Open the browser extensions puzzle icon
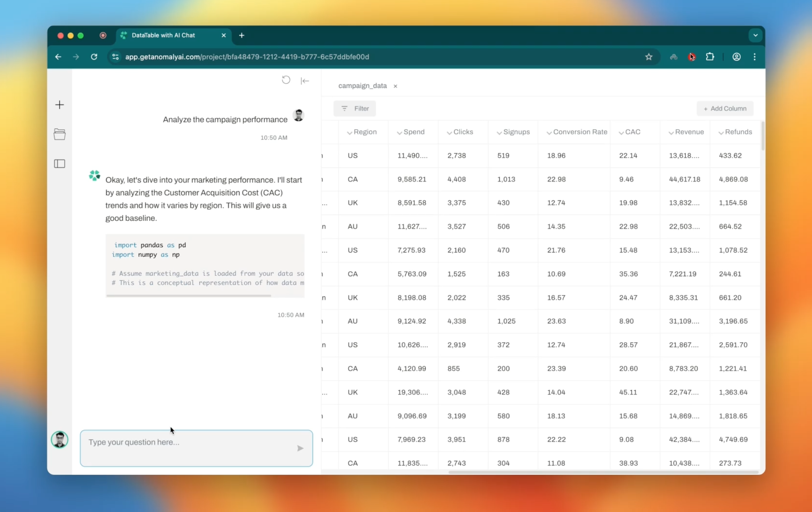This screenshot has width=812, height=512. 710,57
